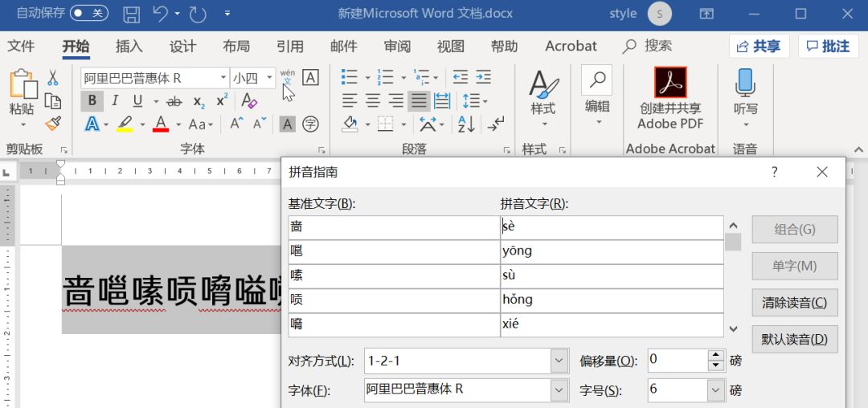This screenshot has width=868, height=408.
Task: Click the Sort A-Z icon
Action: 466,124
